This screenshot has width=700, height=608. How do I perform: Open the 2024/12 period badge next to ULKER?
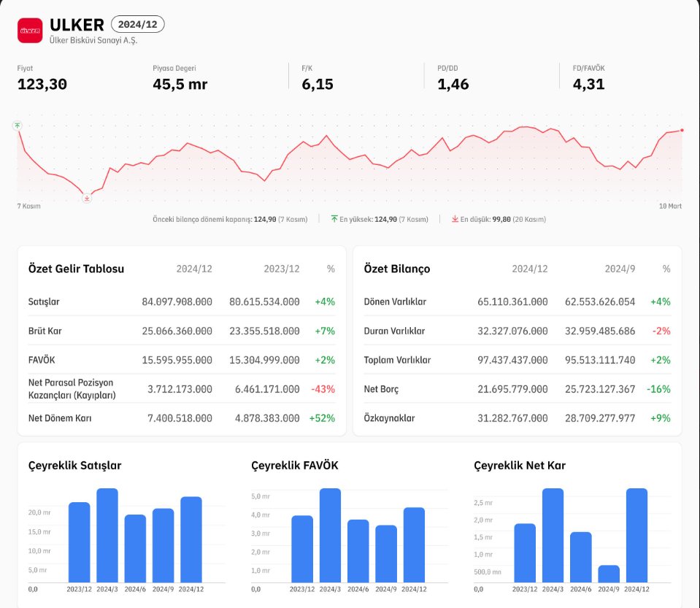click(x=137, y=24)
